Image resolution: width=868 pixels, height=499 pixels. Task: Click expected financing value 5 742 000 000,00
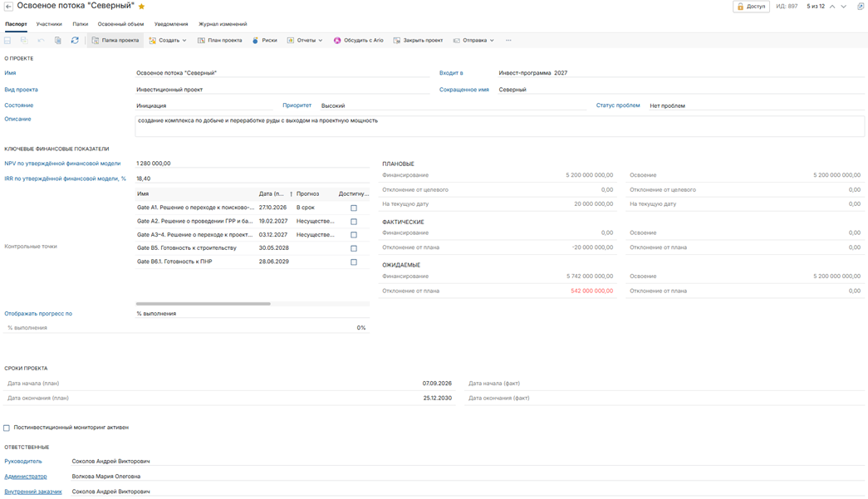click(590, 276)
